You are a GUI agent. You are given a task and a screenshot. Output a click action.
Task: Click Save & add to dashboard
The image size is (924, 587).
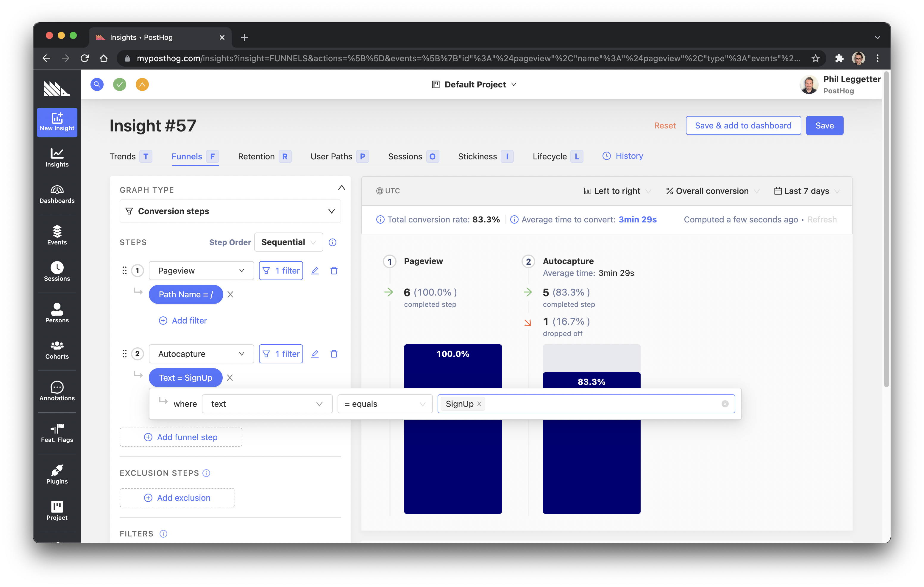coord(743,125)
